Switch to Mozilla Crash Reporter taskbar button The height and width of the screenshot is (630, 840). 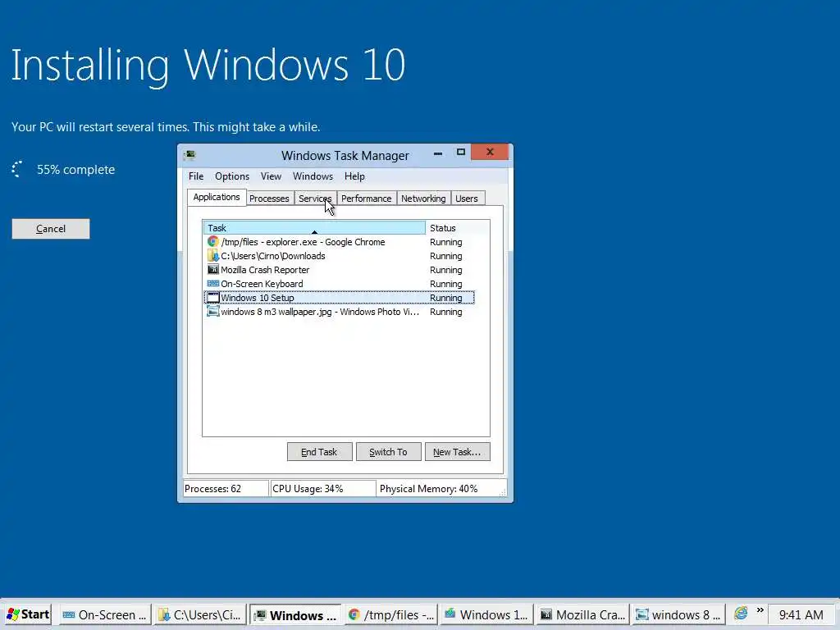click(583, 614)
